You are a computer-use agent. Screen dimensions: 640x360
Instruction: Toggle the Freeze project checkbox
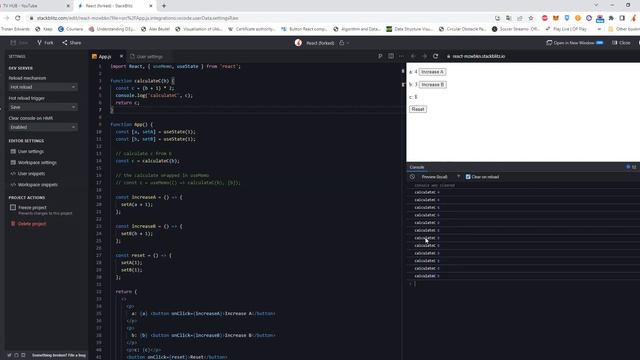click(13, 207)
